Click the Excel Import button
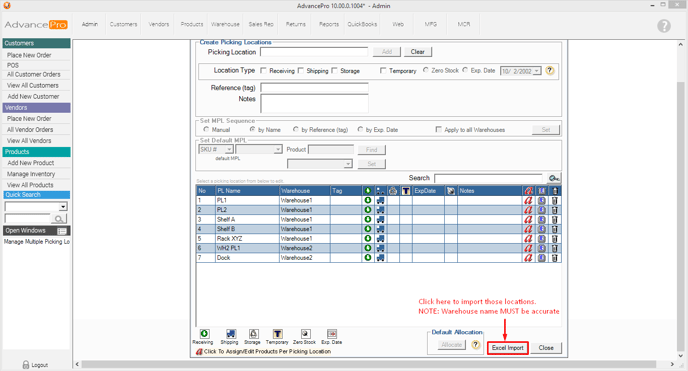Image resolution: width=688 pixels, height=371 pixels. (x=508, y=348)
